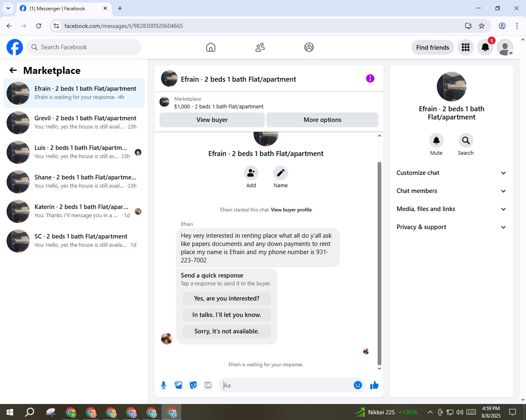Click the back arrow beside Marketplace
The height and width of the screenshot is (420, 526).
[x=13, y=70]
